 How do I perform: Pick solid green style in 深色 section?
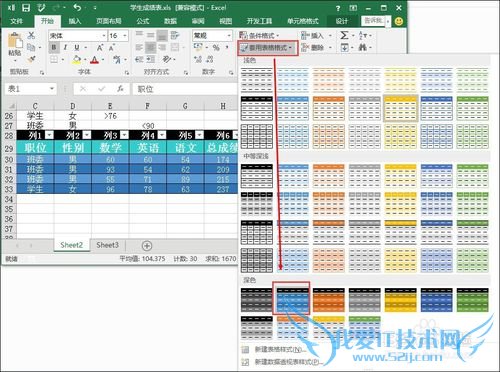click(472, 300)
